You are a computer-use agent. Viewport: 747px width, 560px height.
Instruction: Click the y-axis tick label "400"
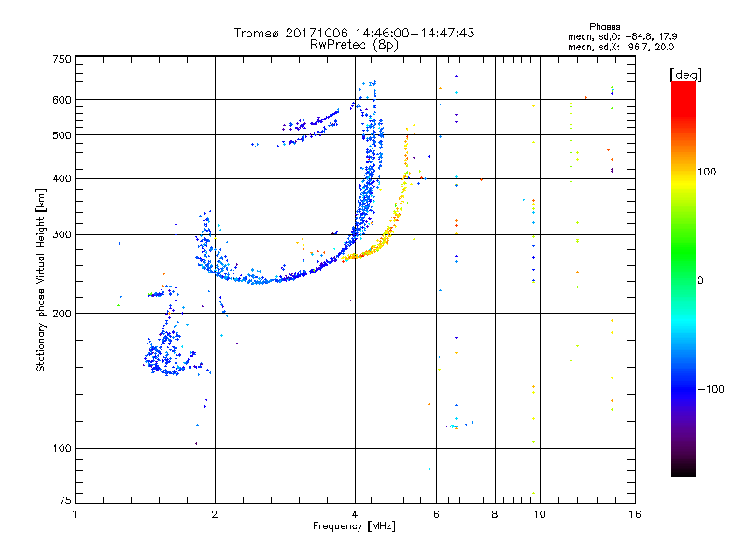tap(62, 178)
